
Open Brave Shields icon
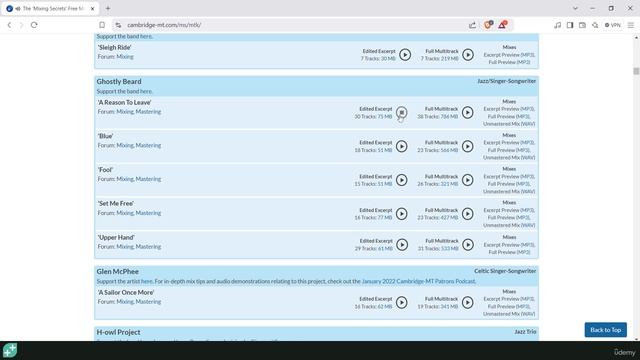(488, 25)
